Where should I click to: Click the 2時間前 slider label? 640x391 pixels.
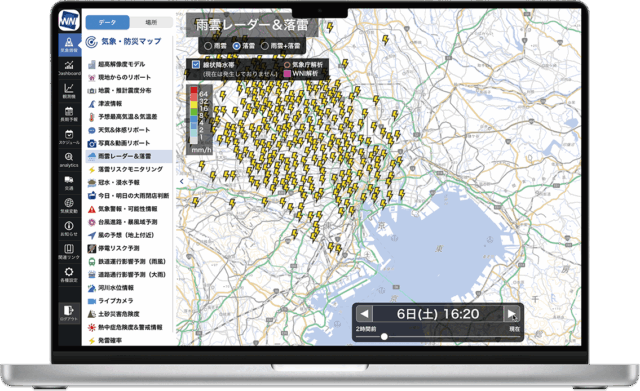point(366,329)
